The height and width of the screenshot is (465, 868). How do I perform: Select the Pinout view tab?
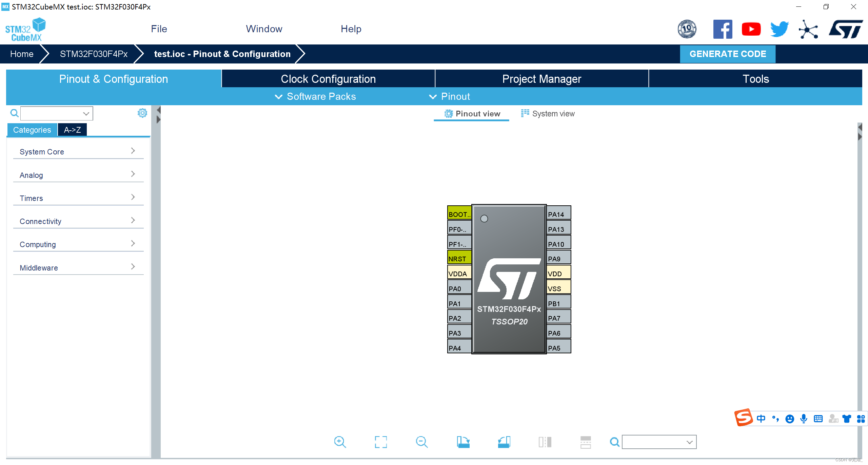coord(472,114)
